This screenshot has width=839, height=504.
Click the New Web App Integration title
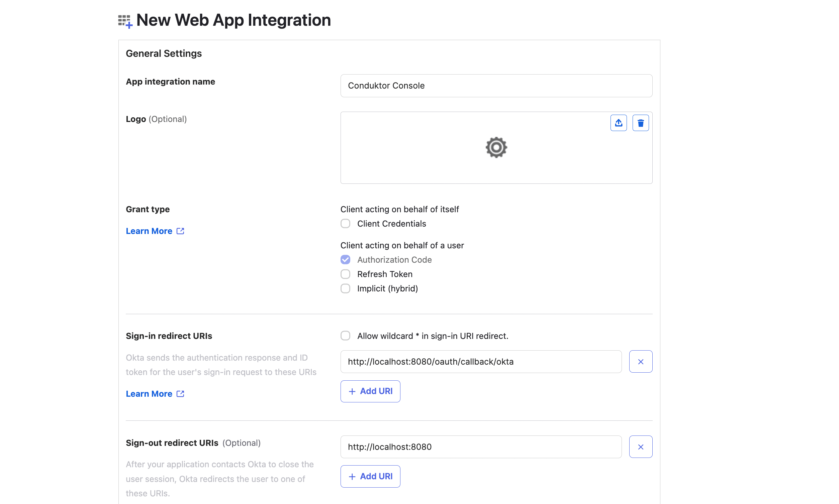(233, 20)
